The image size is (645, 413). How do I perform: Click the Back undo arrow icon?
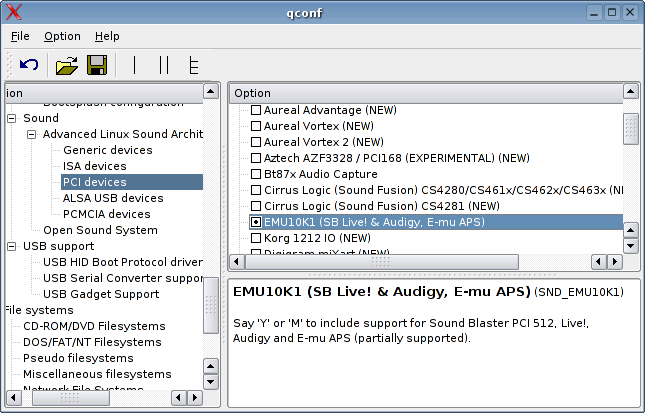click(29, 65)
